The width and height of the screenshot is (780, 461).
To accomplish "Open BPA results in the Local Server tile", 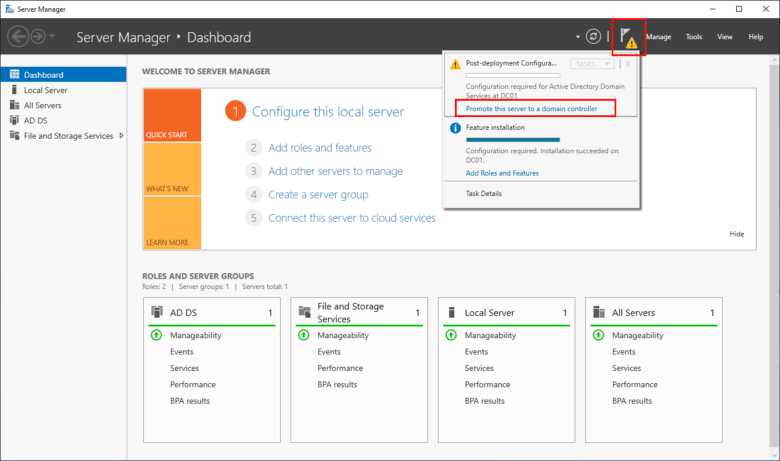I will click(x=485, y=401).
